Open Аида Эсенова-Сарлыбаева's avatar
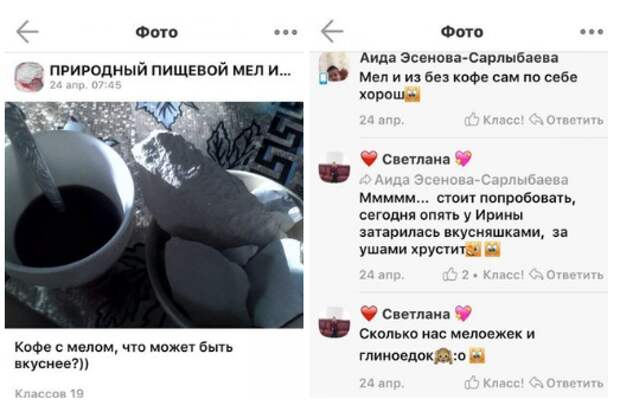 (x=334, y=68)
